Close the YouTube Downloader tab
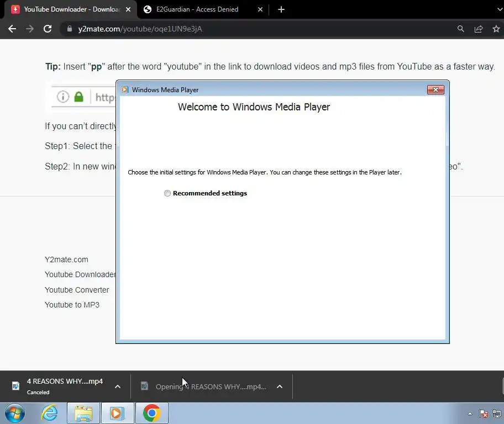 point(128,9)
